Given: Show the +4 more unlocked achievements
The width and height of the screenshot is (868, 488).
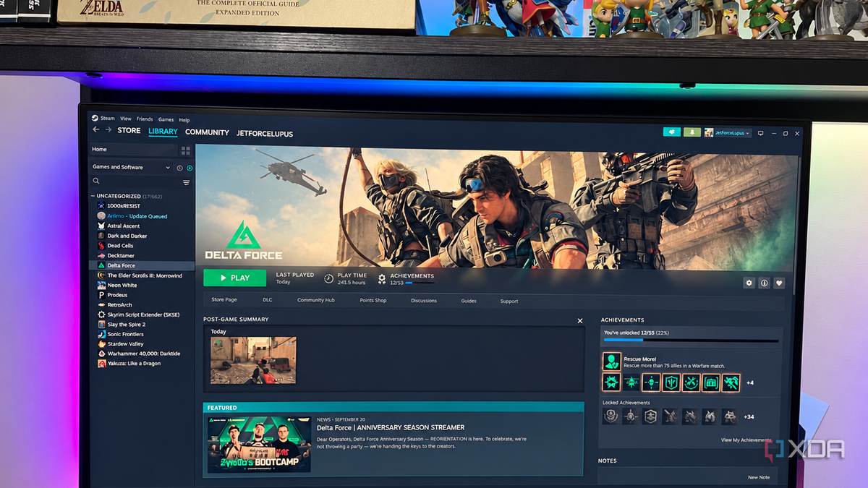Looking at the screenshot, I should tap(750, 383).
